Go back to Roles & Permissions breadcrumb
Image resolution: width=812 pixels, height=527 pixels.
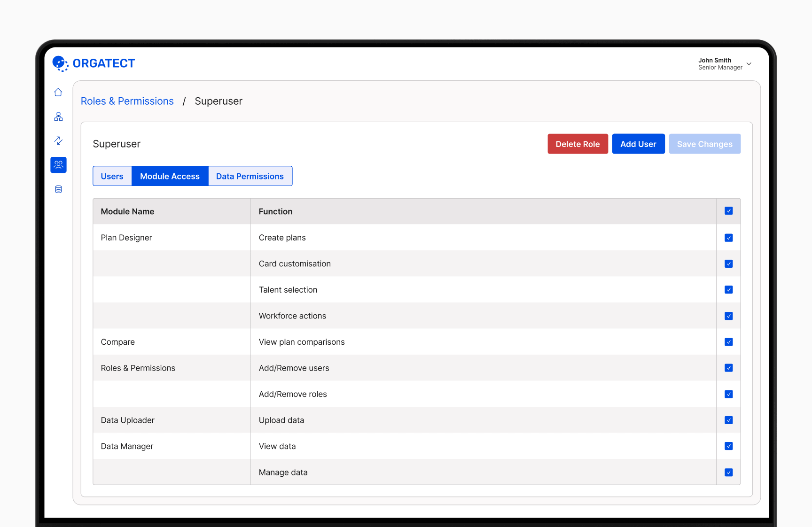[127, 101]
